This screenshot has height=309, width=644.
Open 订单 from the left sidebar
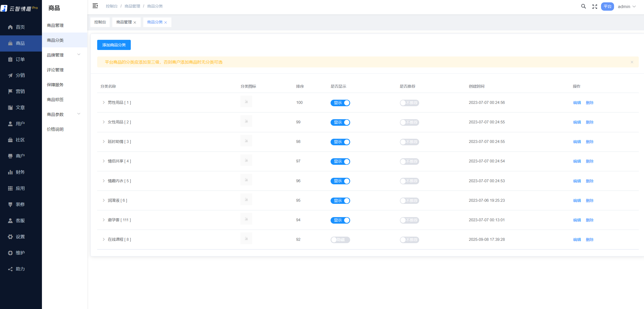pos(20,59)
